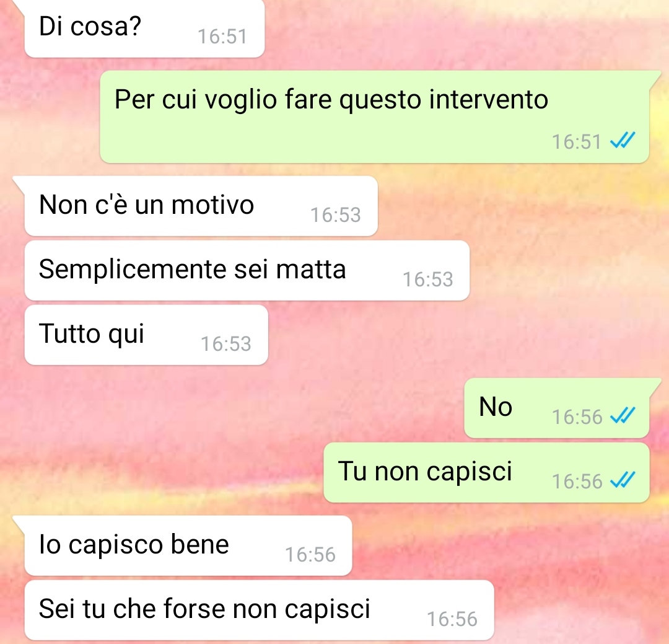The image size is (669, 644).
Task: Tap the 'Di cosa?' message bubble
Action: click(x=144, y=28)
